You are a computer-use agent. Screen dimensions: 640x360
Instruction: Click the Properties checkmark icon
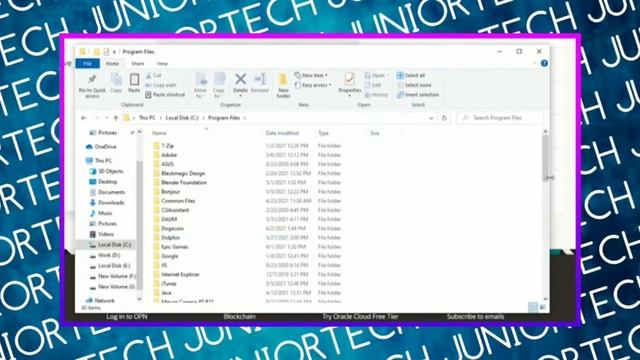349,79
